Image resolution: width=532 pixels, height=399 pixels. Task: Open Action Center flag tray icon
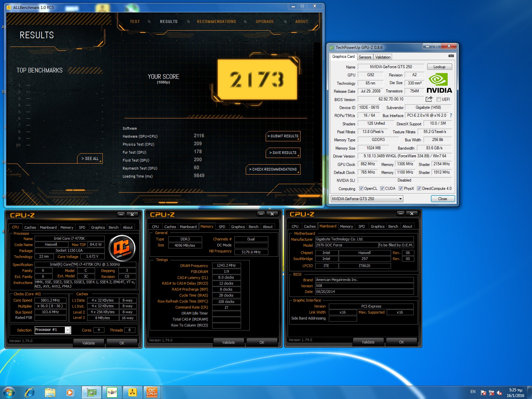(483, 393)
